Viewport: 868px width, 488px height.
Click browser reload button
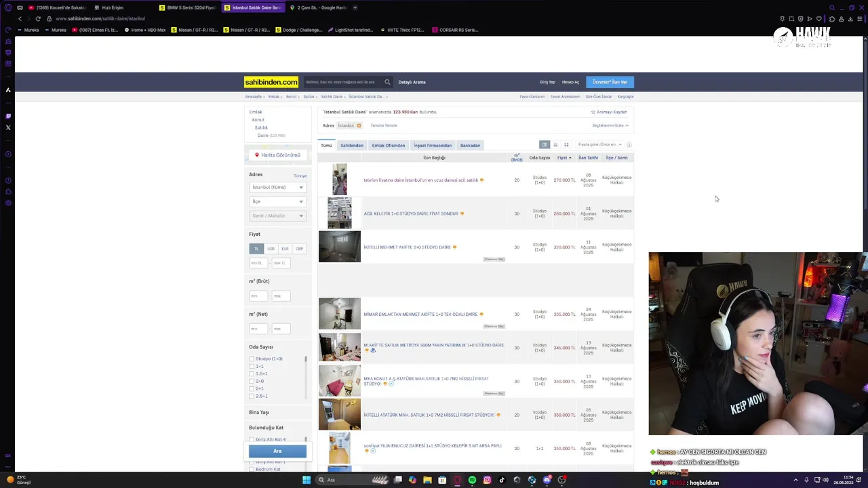pos(38,18)
